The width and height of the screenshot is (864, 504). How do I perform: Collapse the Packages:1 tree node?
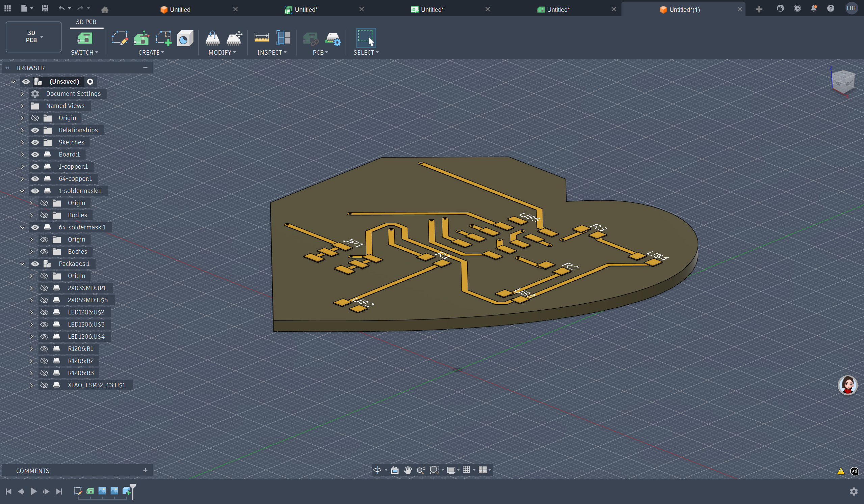click(22, 264)
